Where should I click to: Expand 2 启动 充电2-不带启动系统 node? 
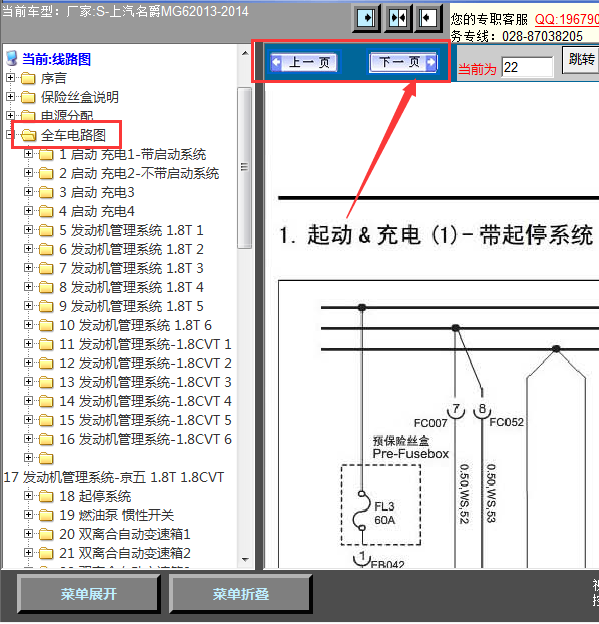[x=28, y=172]
